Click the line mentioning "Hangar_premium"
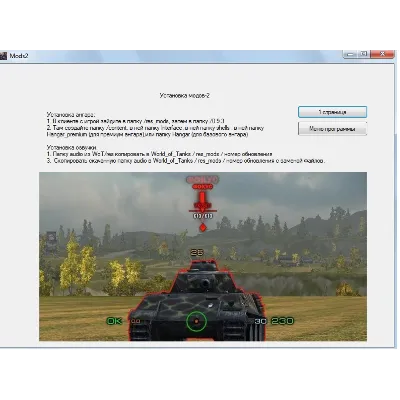Image resolution: width=400 pixels, height=400 pixels. (x=147, y=135)
